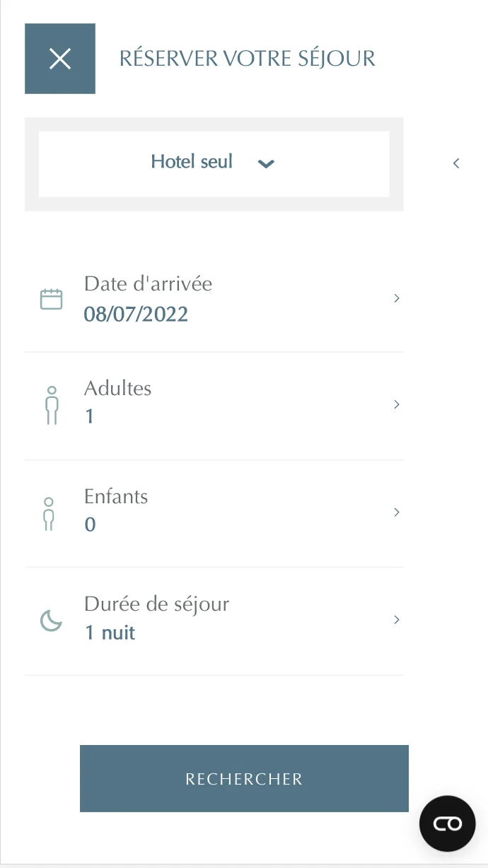Click the moon icon
Image resolution: width=488 pixels, height=868 pixels.
point(51,621)
